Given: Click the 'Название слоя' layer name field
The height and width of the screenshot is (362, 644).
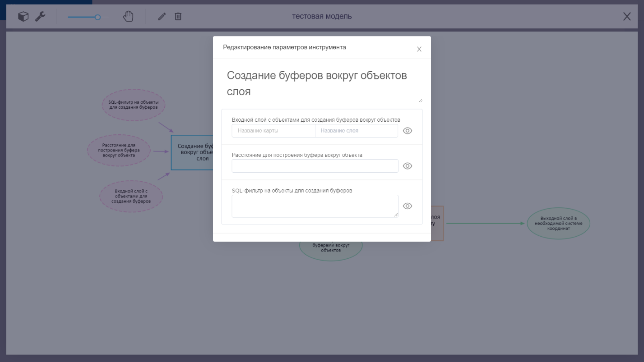Looking at the screenshot, I should click(356, 131).
